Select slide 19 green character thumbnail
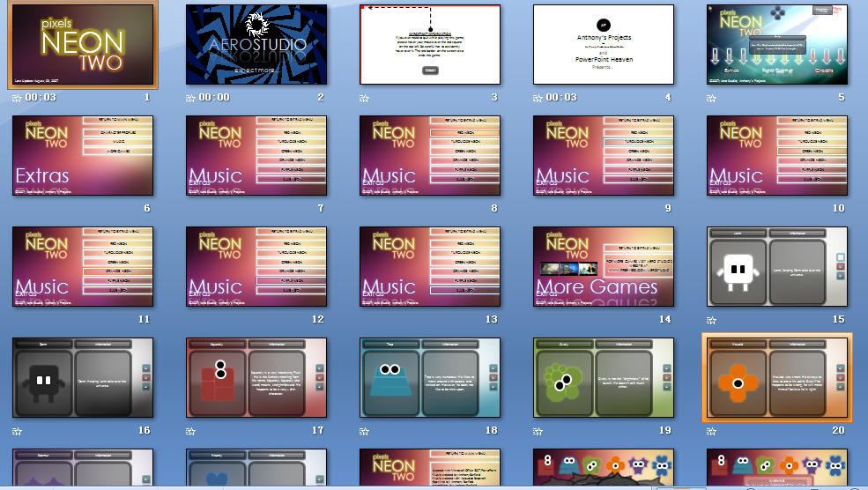The image size is (868, 490). pos(604,377)
